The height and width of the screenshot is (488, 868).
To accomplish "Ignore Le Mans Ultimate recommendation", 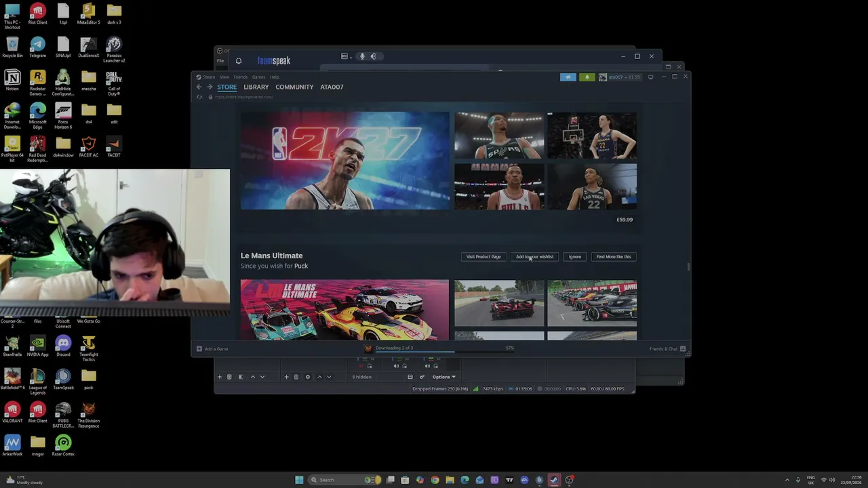I will click(x=575, y=257).
